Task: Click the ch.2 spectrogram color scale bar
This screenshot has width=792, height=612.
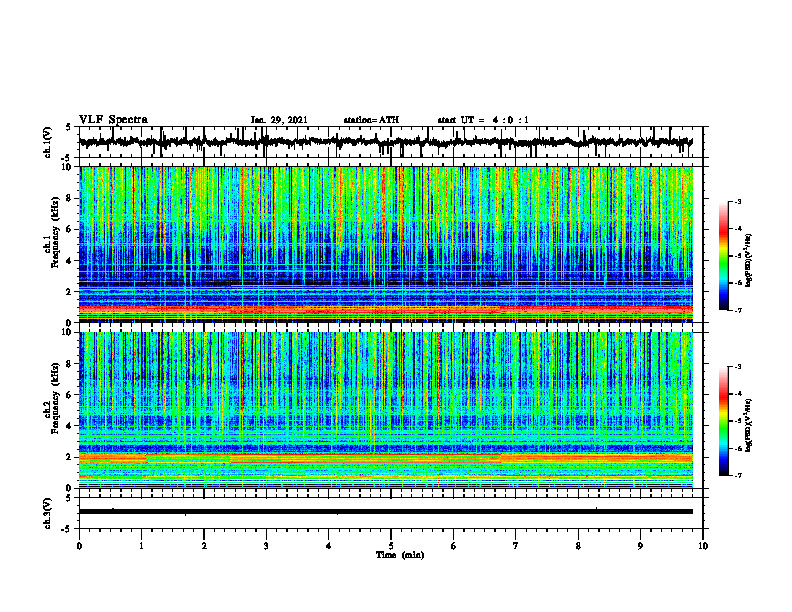Action: tap(724, 421)
